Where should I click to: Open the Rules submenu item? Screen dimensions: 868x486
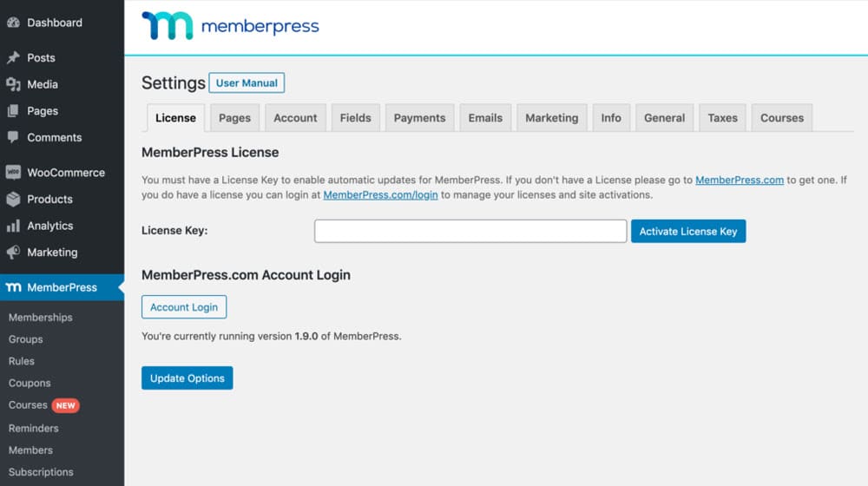pos(22,361)
